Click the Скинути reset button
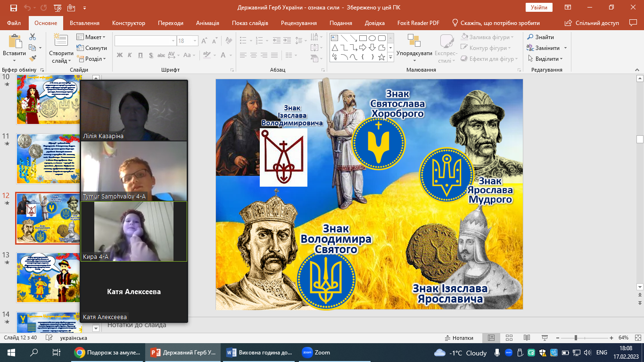The width and height of the screenshot is (644, 362). tap(91, 48)
